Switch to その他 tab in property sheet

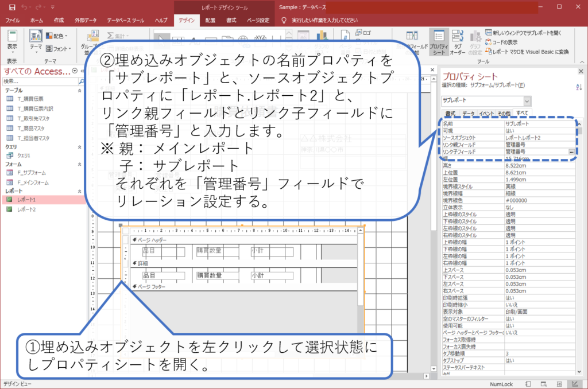pos(504,113)
